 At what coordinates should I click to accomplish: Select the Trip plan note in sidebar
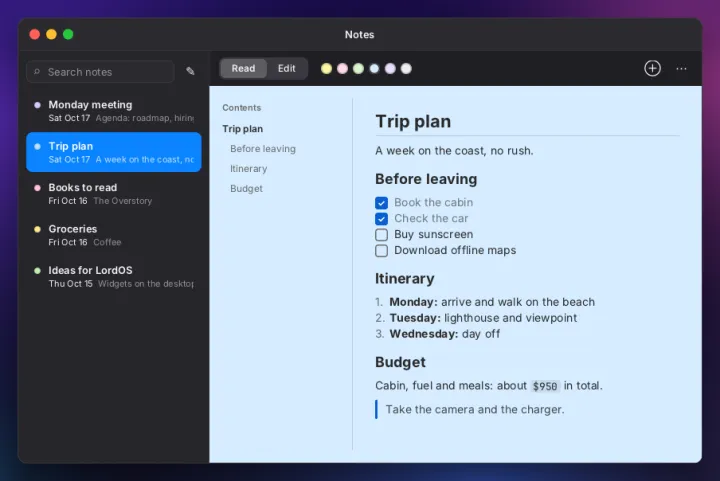tap(114, 152)
